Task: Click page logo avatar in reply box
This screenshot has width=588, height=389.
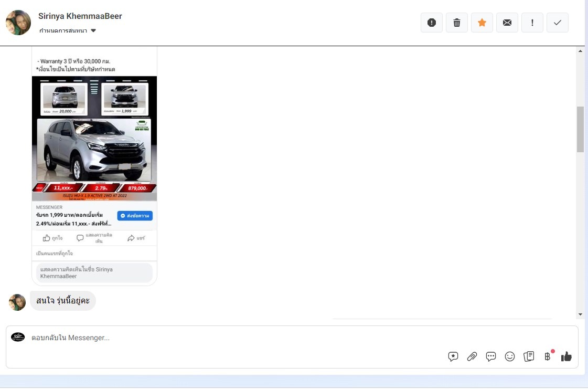Action: [x=18, y=337]
